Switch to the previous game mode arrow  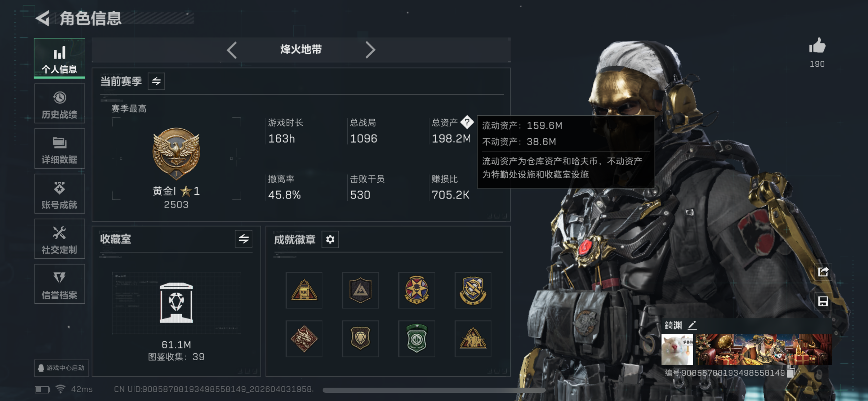(232, 50)
